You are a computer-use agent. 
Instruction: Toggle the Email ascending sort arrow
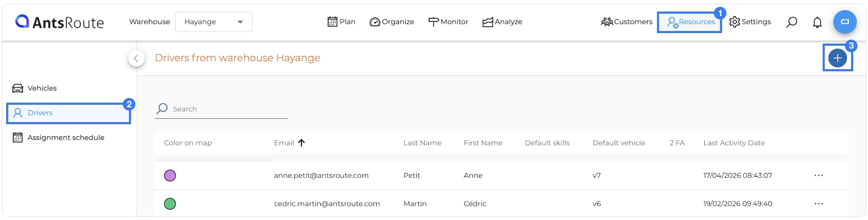[x=301, y=143]
